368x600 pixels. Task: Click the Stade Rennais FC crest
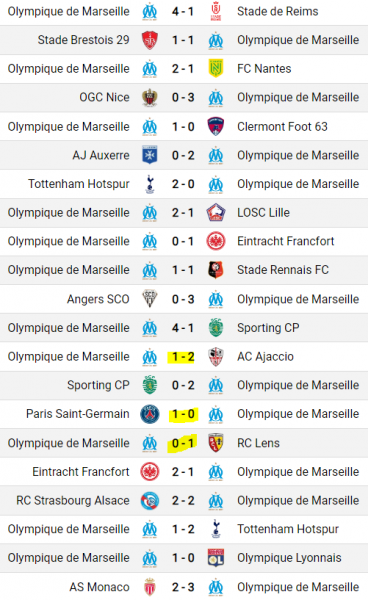216,270
